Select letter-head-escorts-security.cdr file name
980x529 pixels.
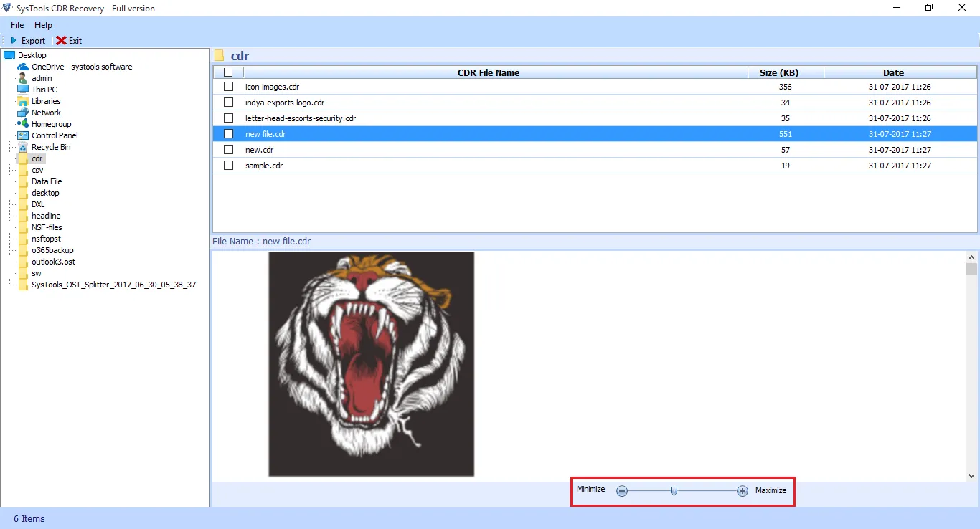(x=301, y=118)
